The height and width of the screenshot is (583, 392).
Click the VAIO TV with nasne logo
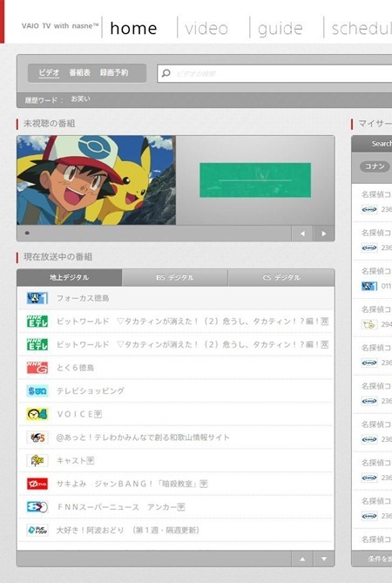[60, 26]
